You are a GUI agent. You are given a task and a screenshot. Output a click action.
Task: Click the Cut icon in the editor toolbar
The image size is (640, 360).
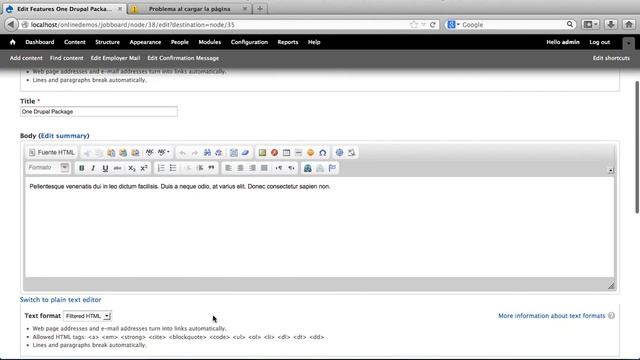click(x=87, y=153)
